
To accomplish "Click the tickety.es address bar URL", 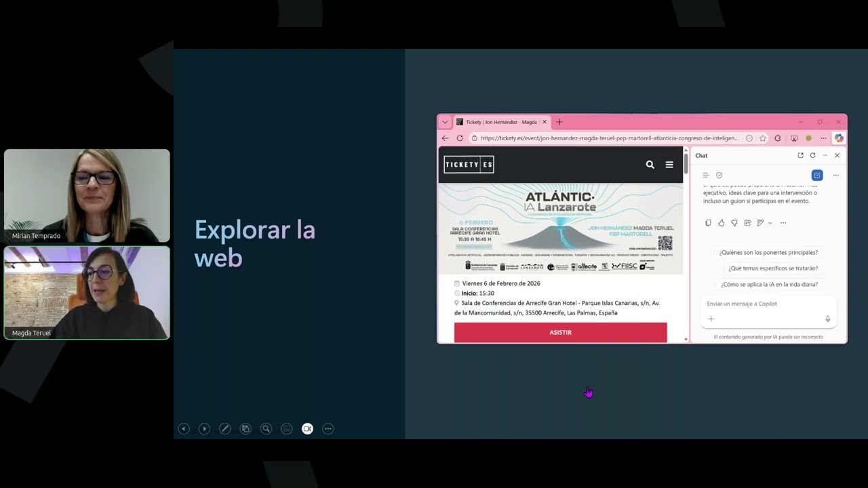I will click(610, 138).
